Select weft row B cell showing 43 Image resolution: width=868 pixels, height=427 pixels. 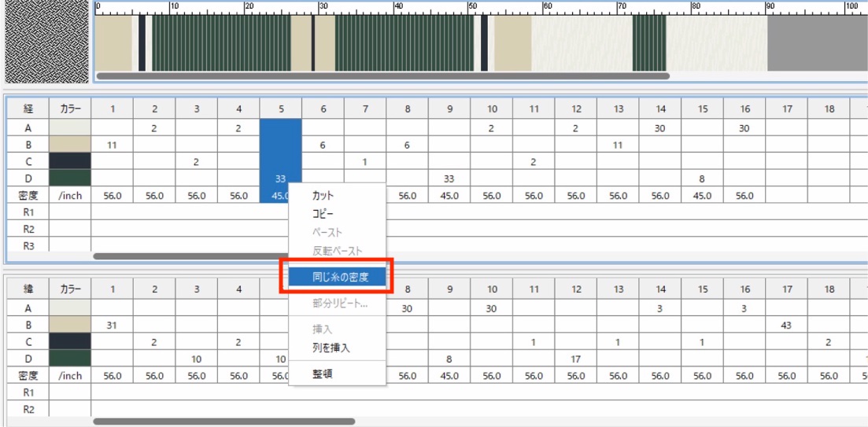pos(786,325)
